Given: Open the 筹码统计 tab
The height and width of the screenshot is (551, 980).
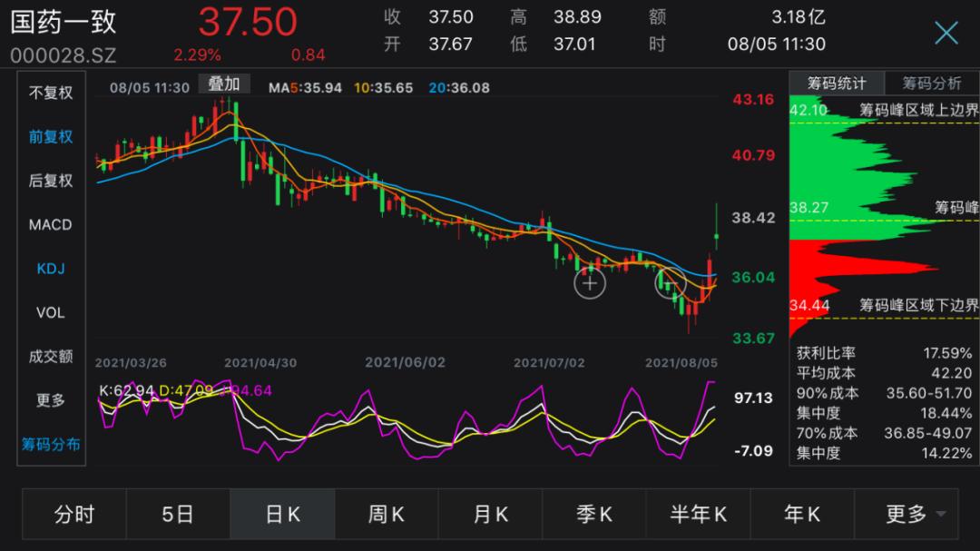Looking at the screenshot, I should click(837, 84).
